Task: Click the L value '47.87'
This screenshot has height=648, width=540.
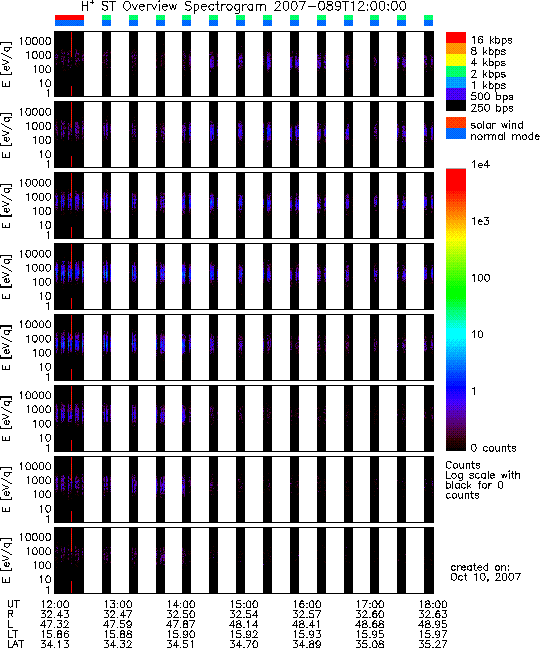Action: [181, 624]
